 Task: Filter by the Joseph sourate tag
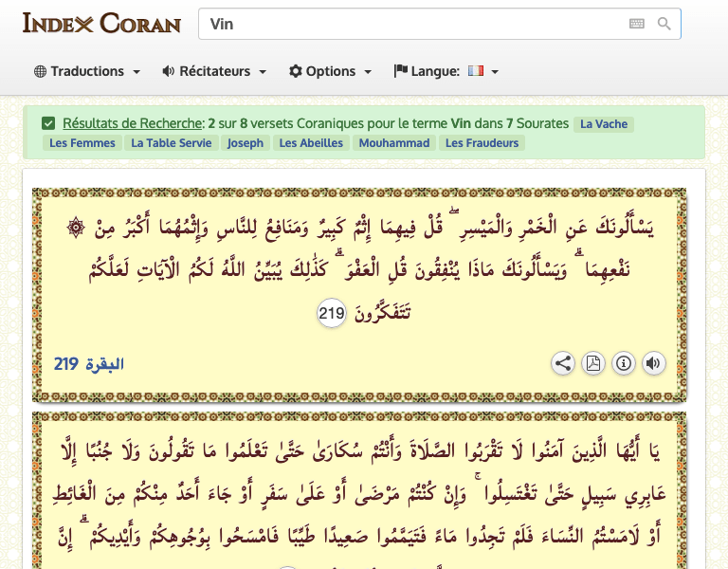pyautogui.click(x=246, y=143)
